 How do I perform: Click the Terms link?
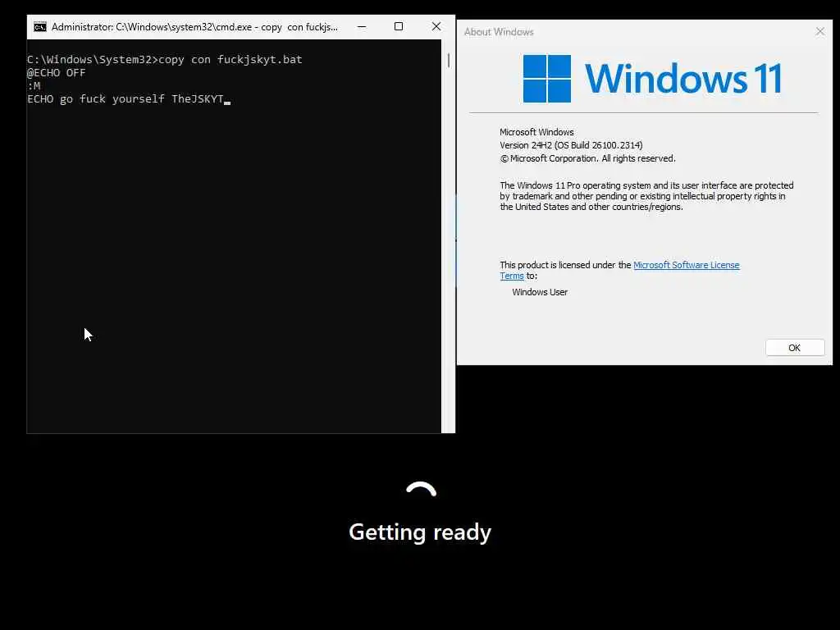[512, 276]
